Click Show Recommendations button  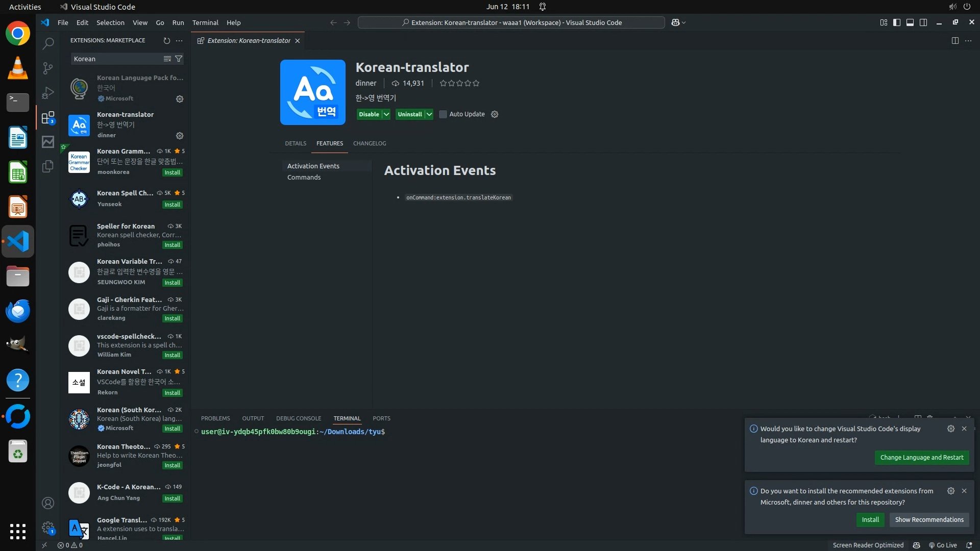pyautogui.click(x=929, y=519)
